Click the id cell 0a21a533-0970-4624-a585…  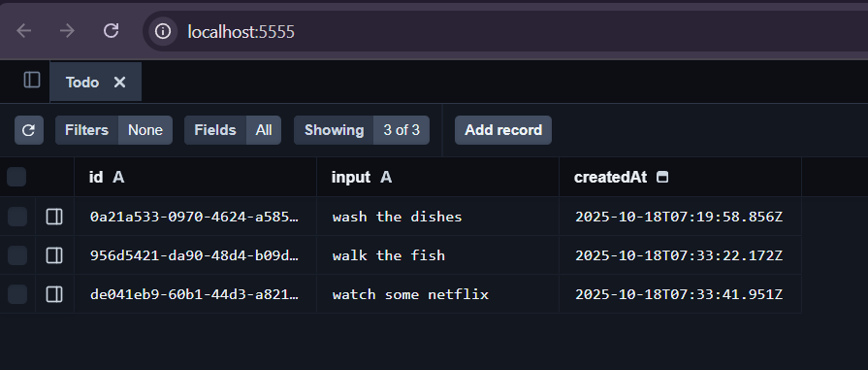195,217
